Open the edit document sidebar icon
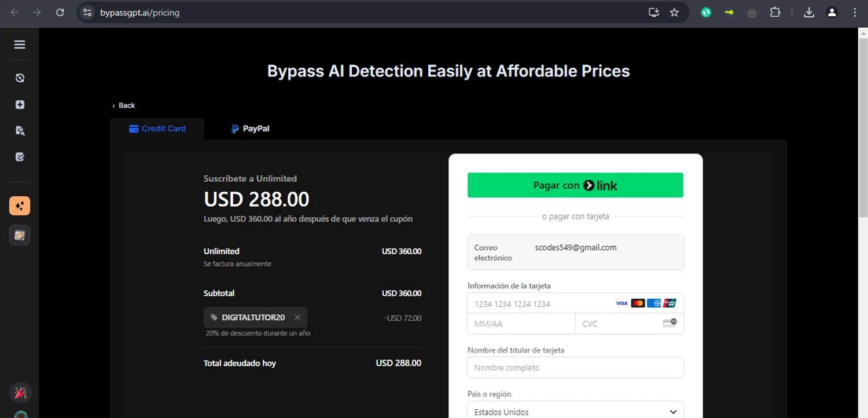868x418 pixels. pyautogui.click(x=20, y=157)
